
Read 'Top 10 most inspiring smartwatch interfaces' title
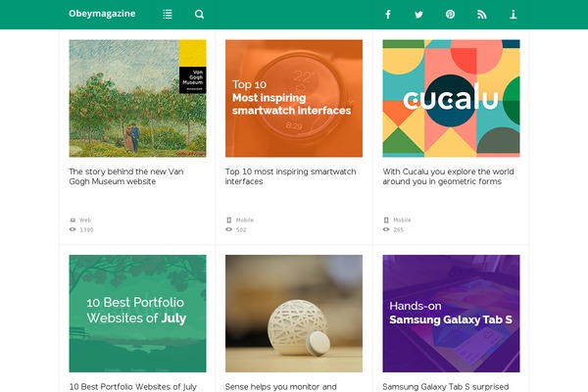(x=291, y=176)
